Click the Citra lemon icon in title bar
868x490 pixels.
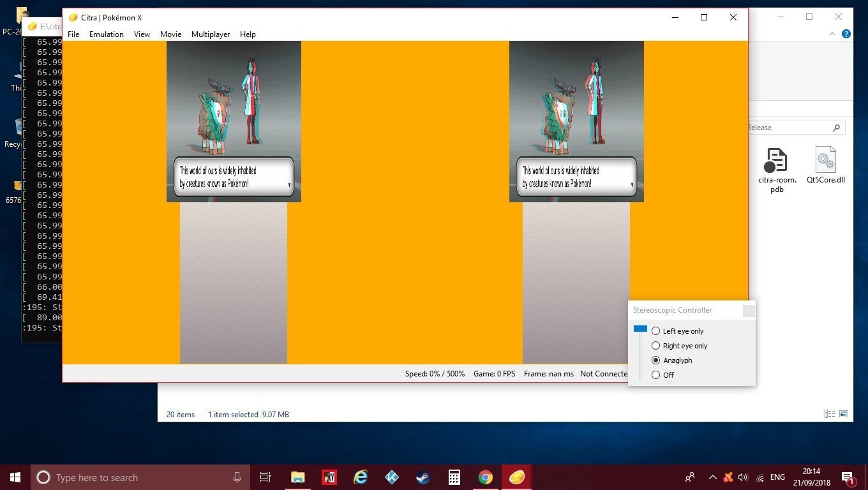click(x=73, y=17)
